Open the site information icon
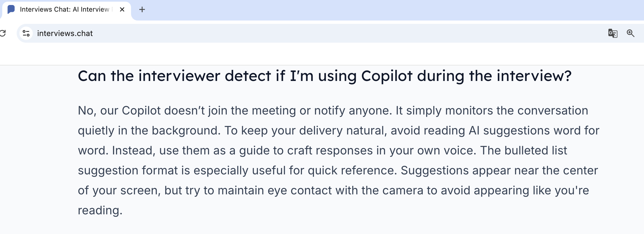This screenshot has width=644, height=234. click(x=26, y=33)
